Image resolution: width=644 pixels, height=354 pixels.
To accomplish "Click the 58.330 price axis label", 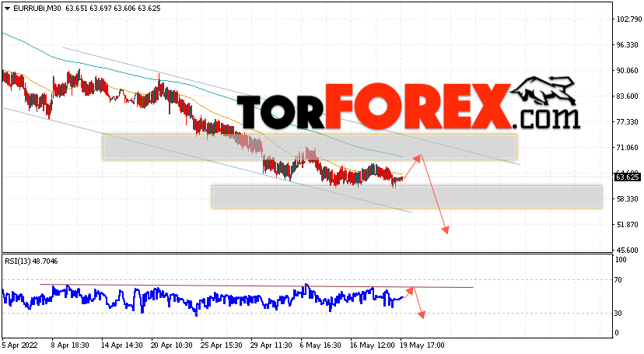I will coord(627,198).
